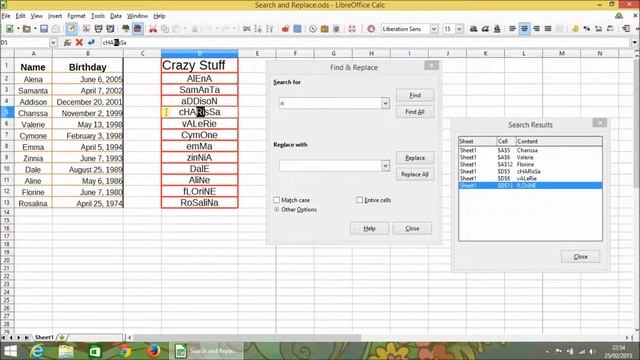Open Search for history dropdown
Image resolution: width=640 pixels, height=360 pixels.
pos(385,103)
